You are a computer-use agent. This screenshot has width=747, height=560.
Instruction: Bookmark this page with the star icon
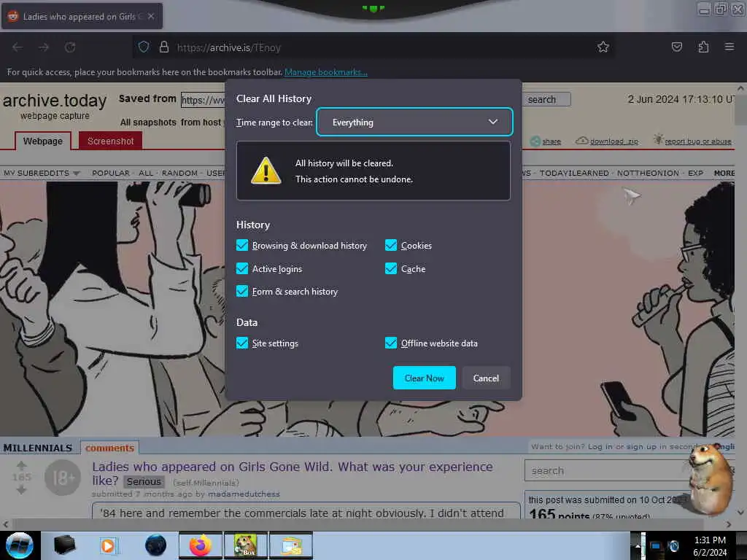pyautogui.click(x=603, y=47)
